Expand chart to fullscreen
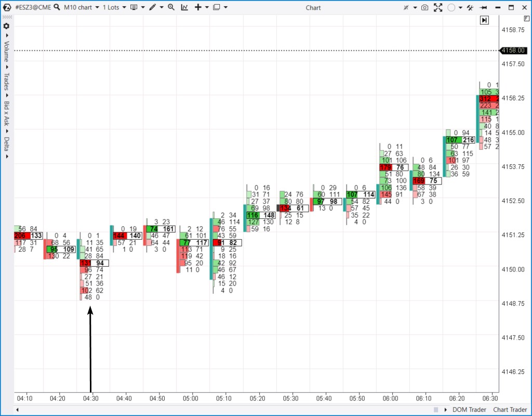The width and height of the screenshot is (532, 416). 438,8
